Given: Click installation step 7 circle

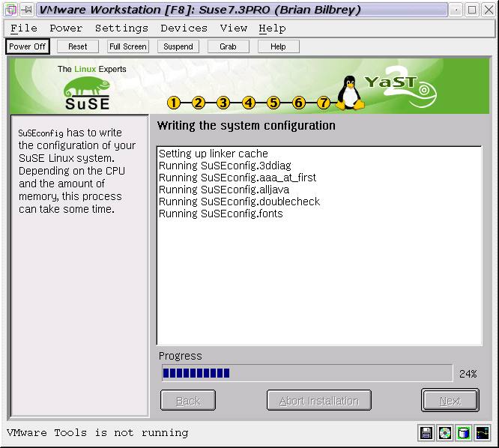Looking at the screenshot, I should point(324,103).
